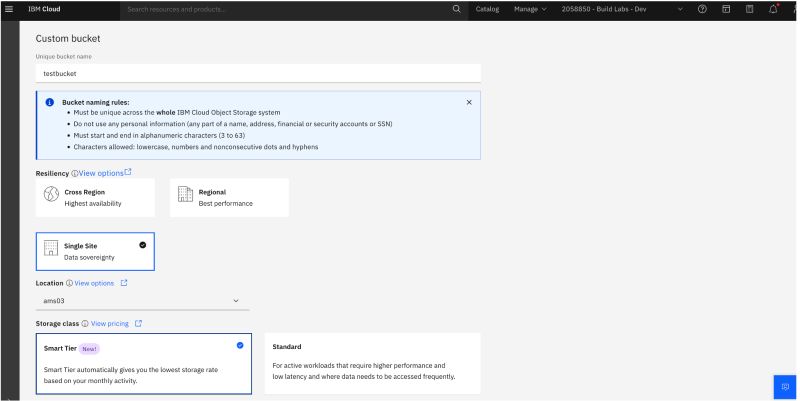Click the external link icon beside Location View options
Screen dimensions: 800x401
[x=124, y=283]
